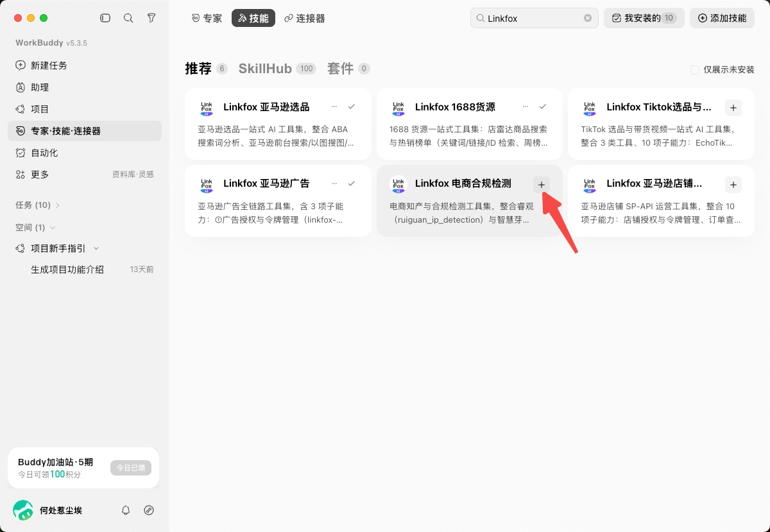Click WorkBuddy v5.3.5 version label
Screen dimensions: 770x532
tap(51, 43)
